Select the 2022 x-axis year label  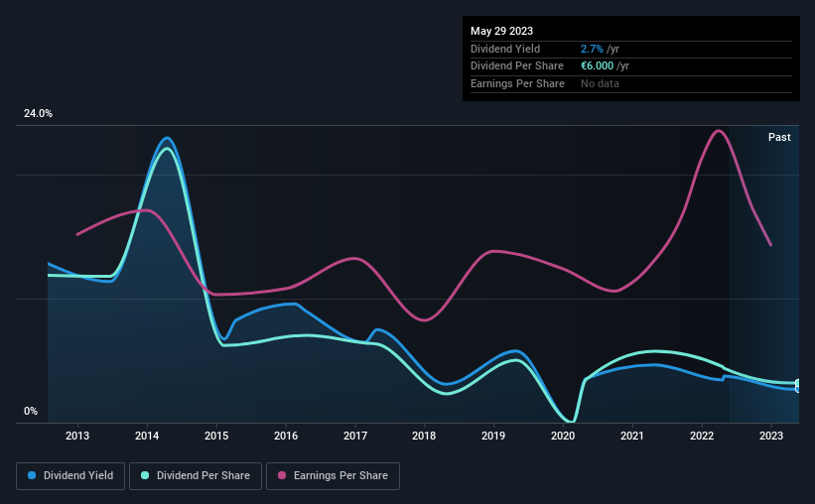[702, 436]
